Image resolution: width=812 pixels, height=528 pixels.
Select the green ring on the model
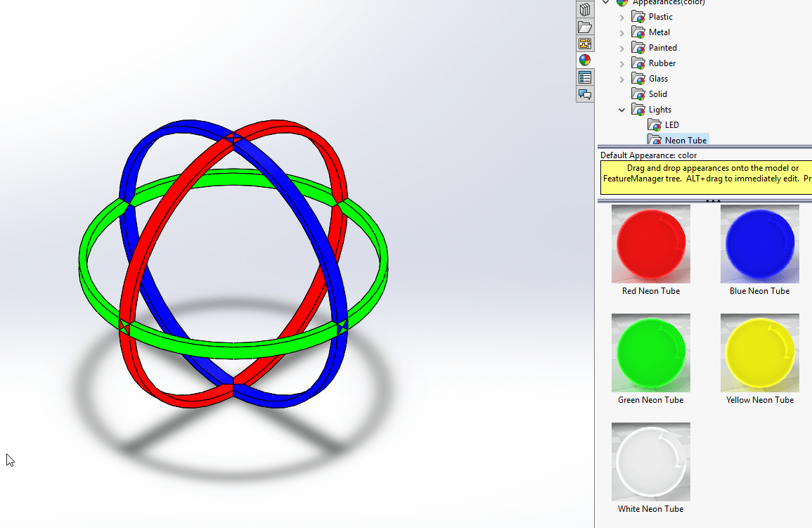pyautogui.click(x=233, y=350)
